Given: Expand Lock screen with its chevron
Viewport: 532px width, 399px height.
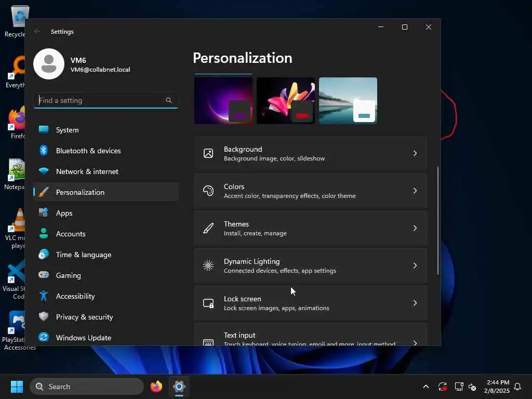Looking at the screenshot, I should (415, 303).
